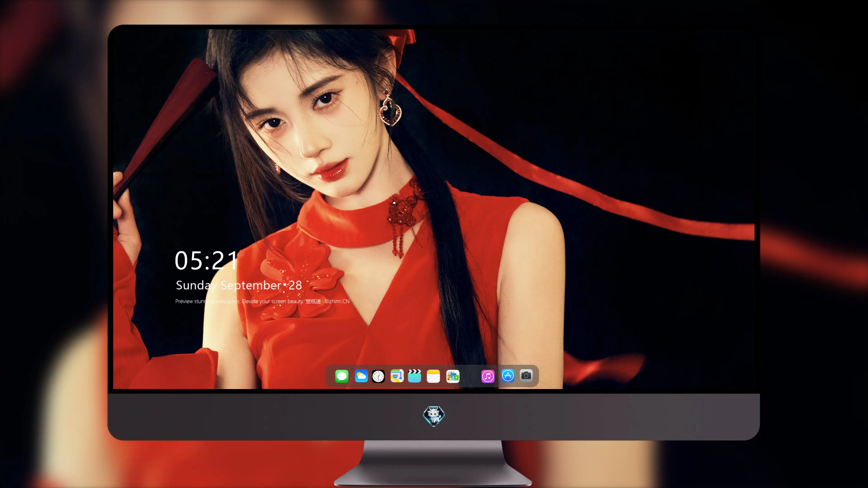Open the gray Camera app in the dock

pos(526,375)
